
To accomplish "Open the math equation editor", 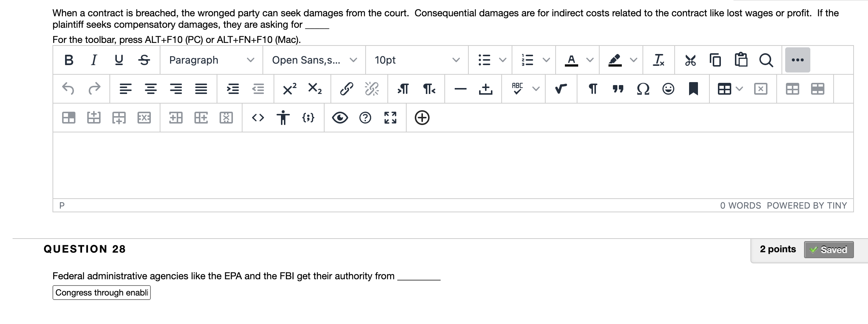I will pos(561,89).
